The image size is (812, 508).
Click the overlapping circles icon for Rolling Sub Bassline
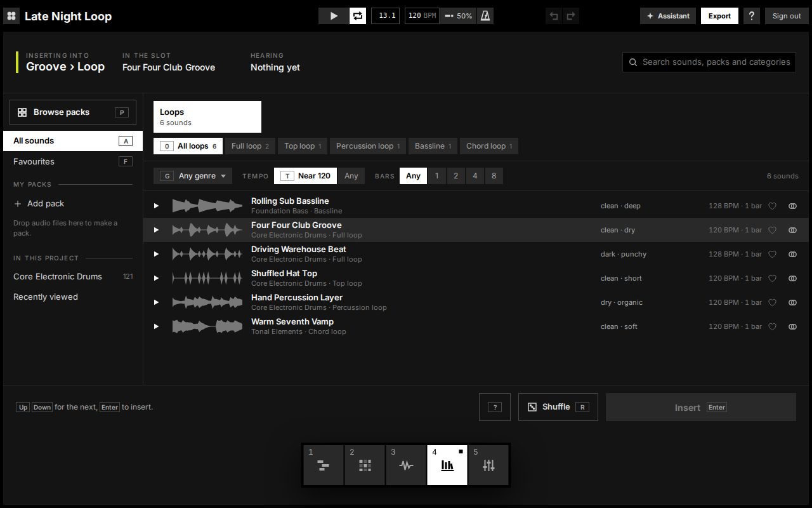click(792, 206)
